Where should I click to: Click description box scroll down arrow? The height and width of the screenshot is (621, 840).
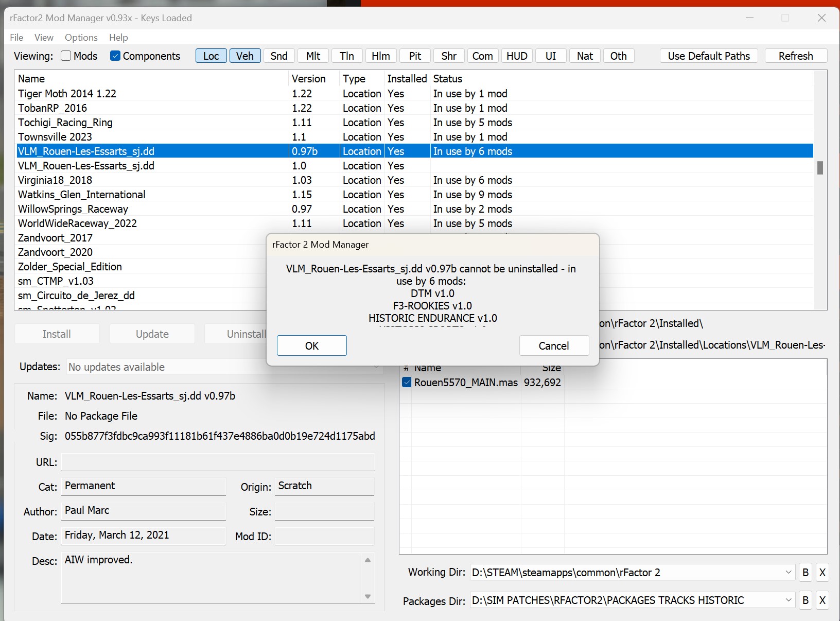click(x=367, y=596)
